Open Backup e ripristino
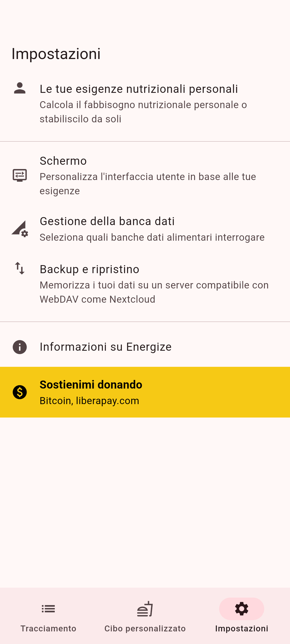Viewport: 290px width, 644px height. (89, 269)
